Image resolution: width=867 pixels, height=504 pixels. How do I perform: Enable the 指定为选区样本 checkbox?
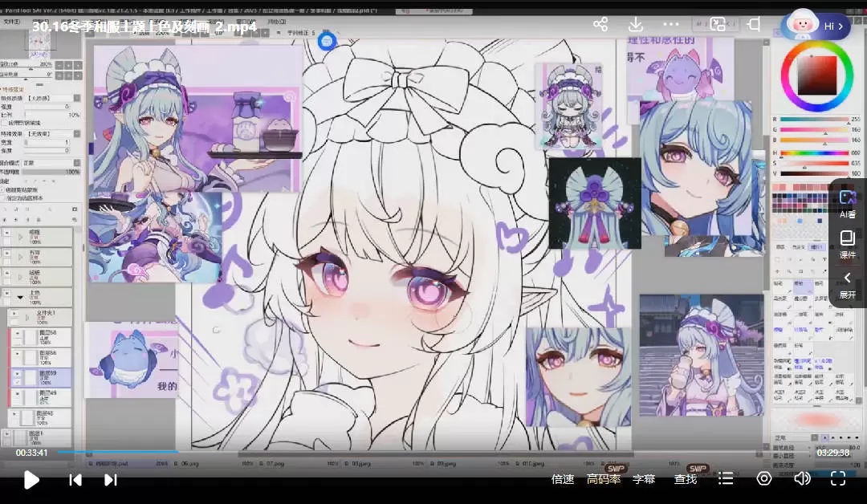(2, 198)
